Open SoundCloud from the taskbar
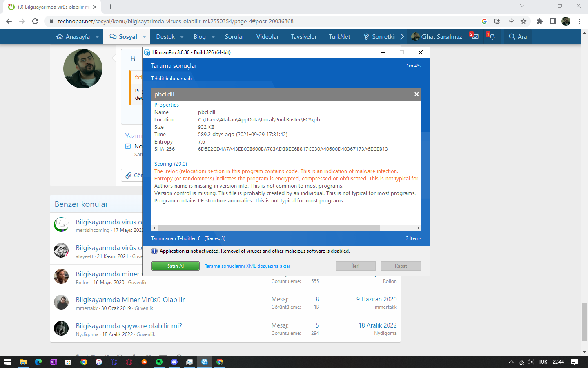Screen dimensions: 588x368 144,362
